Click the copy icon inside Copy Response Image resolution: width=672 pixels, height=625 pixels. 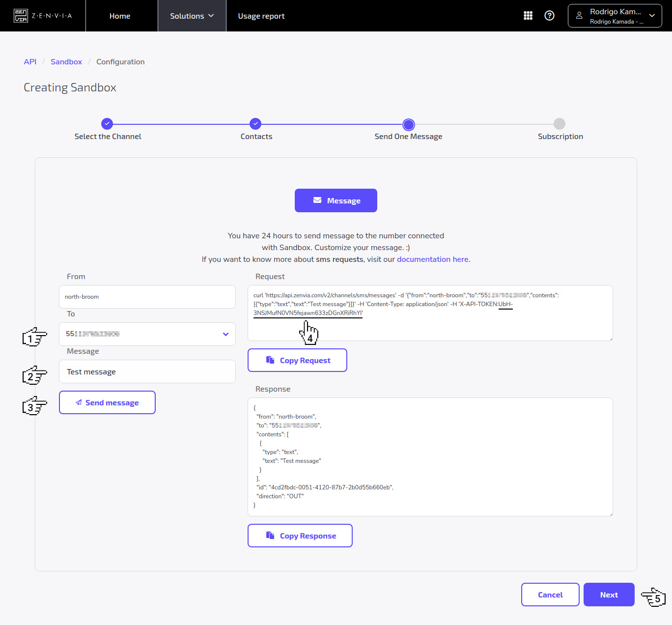pos(270,535)
